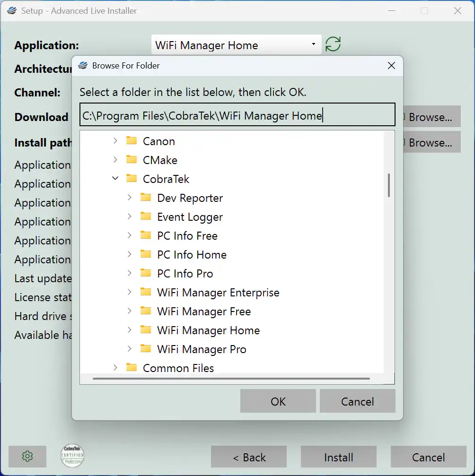Click the CMake folder icon
This screenshot has height=476, width=475.
pos(132,160)
